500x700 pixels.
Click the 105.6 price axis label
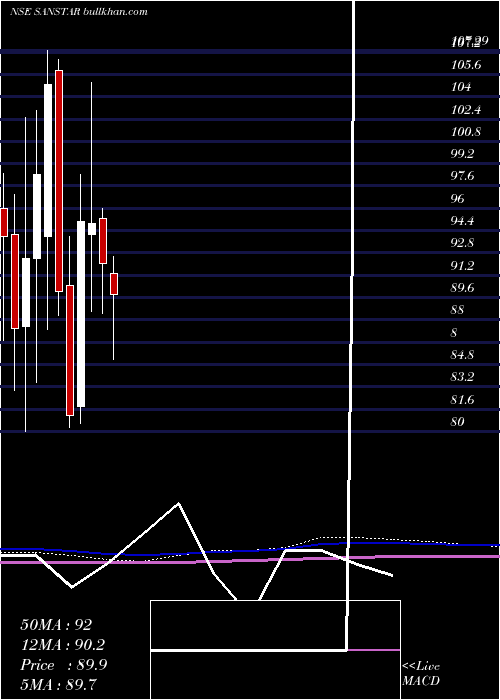466,65
